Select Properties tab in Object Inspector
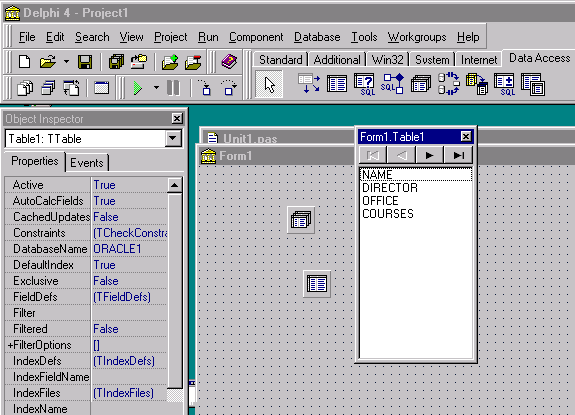Image resolution: width=575 pixels, height=415 pixels. [x=34, y=161]
